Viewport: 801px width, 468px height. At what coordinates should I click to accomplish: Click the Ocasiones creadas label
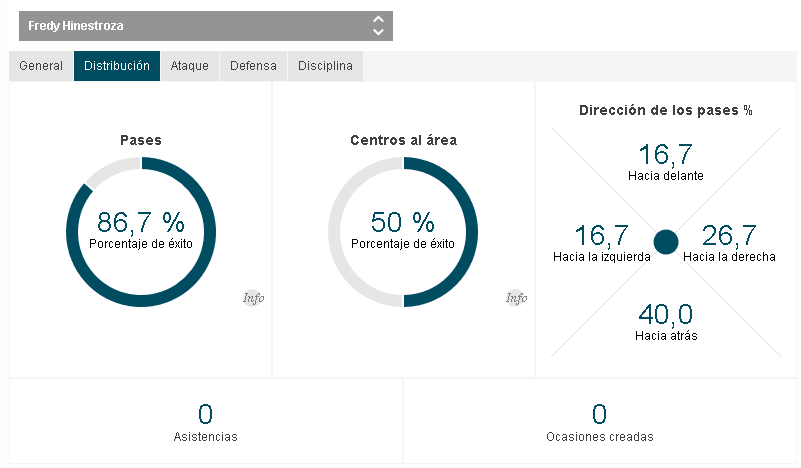pos(600,437)
